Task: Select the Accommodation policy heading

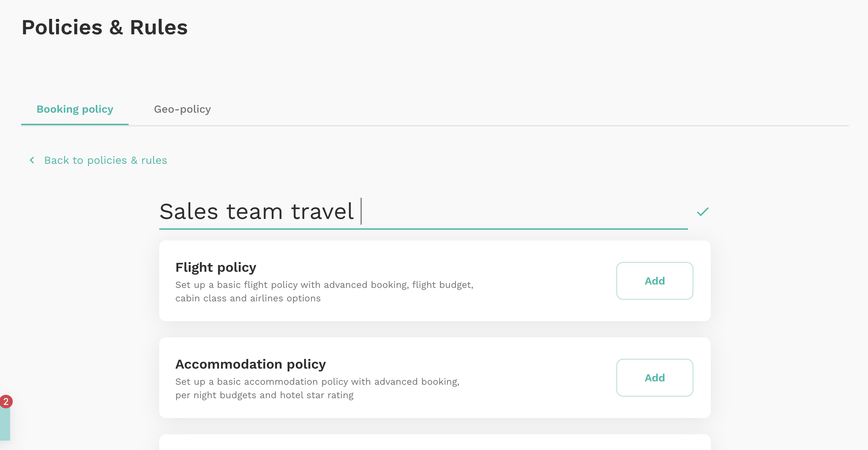Action: 250,364
